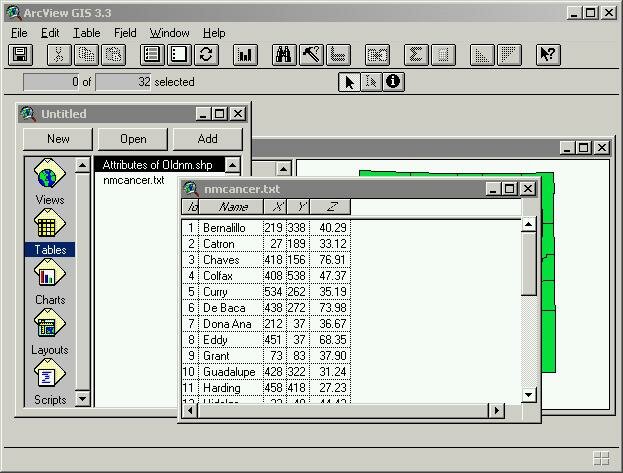
Task: Click the Cut scissors toolbar icon
Action: point(59,54)
